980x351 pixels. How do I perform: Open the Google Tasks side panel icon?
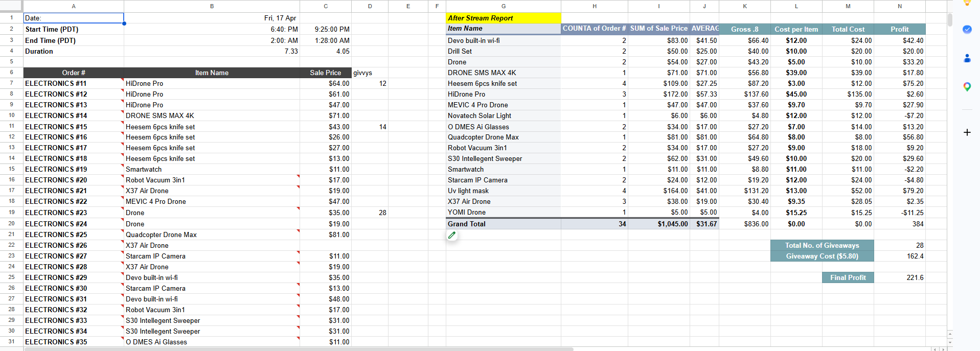[967, 29]
